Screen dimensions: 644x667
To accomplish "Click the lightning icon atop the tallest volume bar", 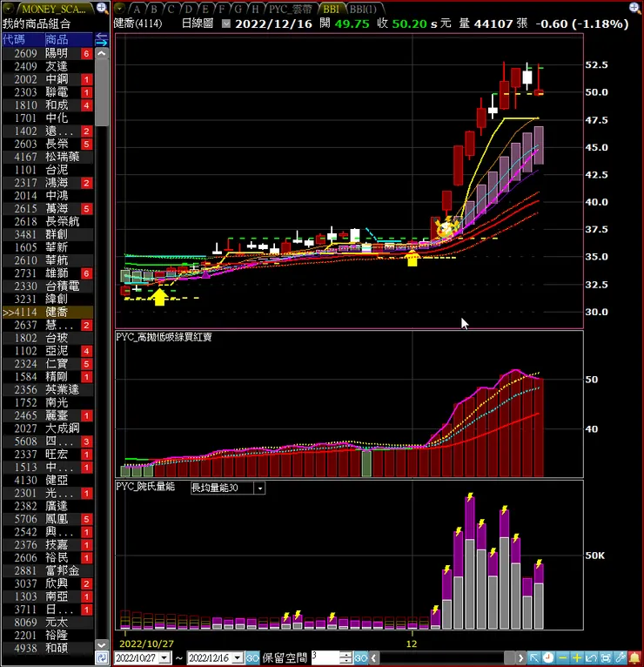I will 470,497.
